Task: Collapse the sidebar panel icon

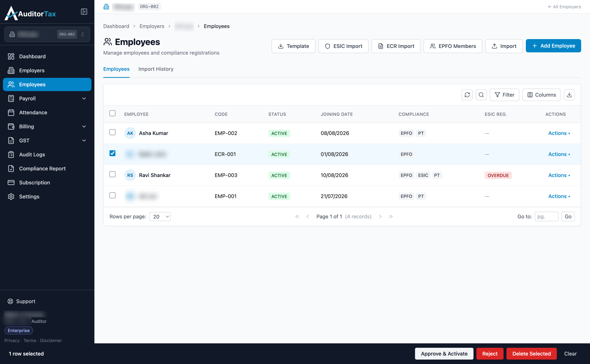Action: [x=84, y=12]
